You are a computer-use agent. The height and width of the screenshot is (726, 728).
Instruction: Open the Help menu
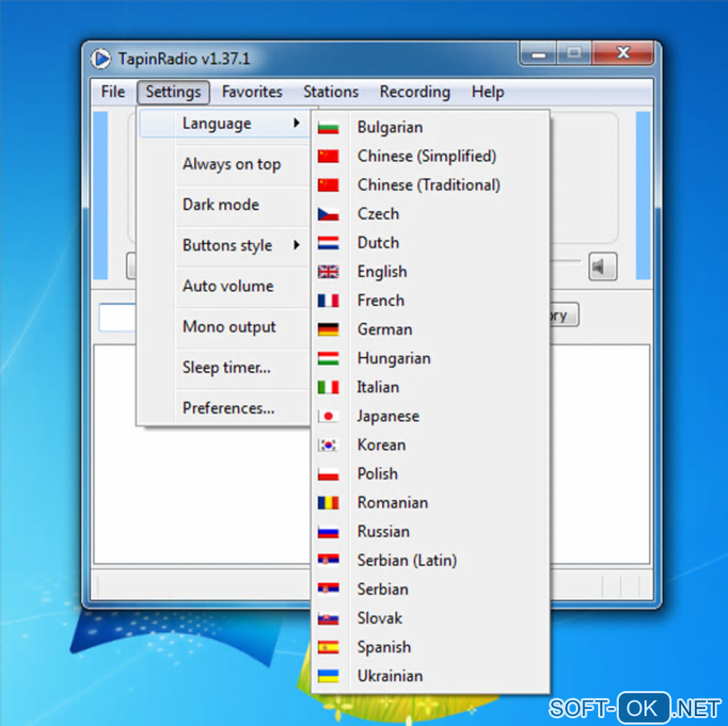488,92
